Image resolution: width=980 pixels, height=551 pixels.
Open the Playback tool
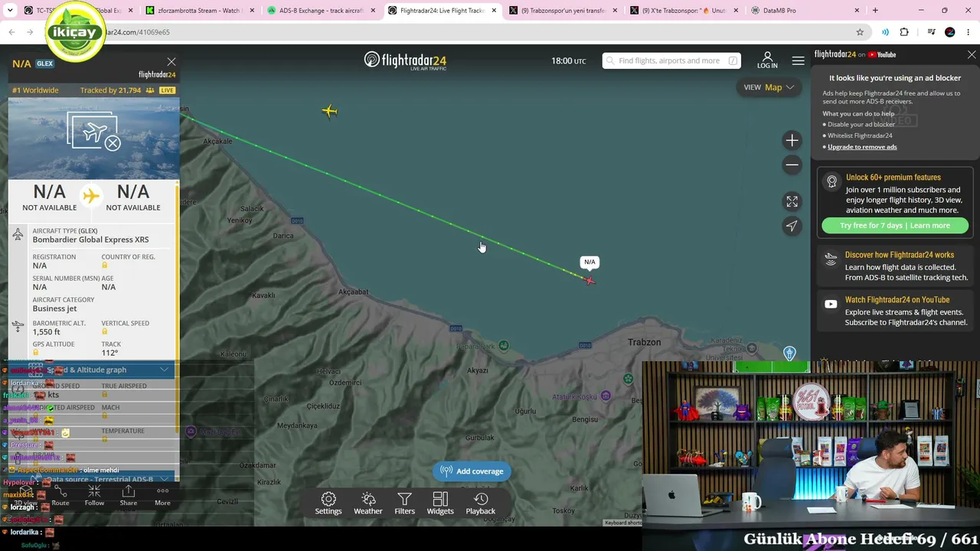(x=481, y=504)
